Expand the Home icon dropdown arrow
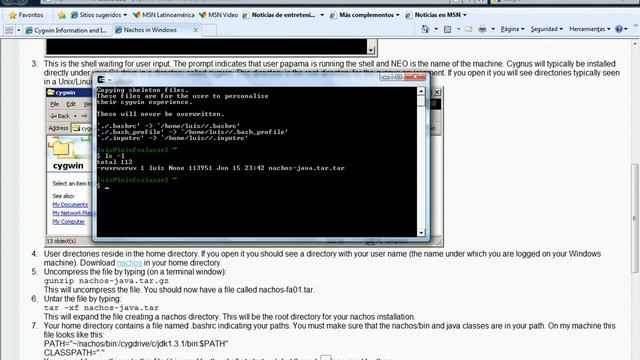This screenshot has height=360, width=640. 436,29
